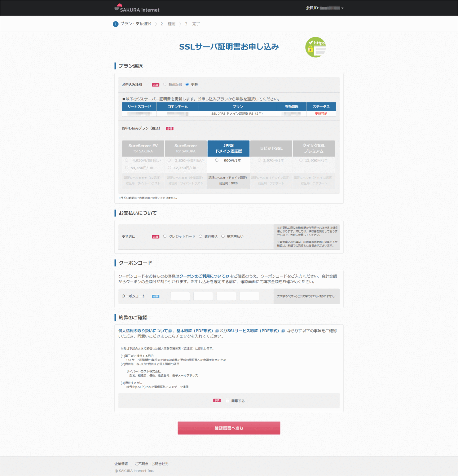Click the PDF icon after 基本約款

click(216, 331)
